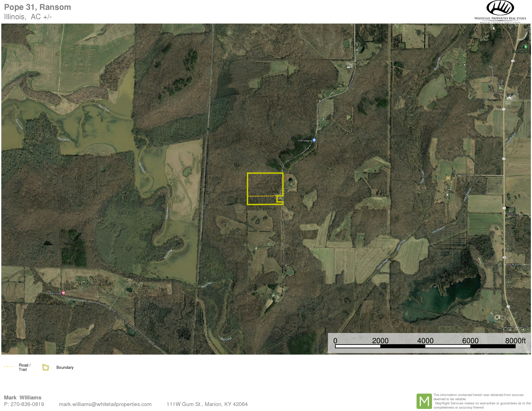Click the dashed Road / Trail legend symbol

coord(9,367)
